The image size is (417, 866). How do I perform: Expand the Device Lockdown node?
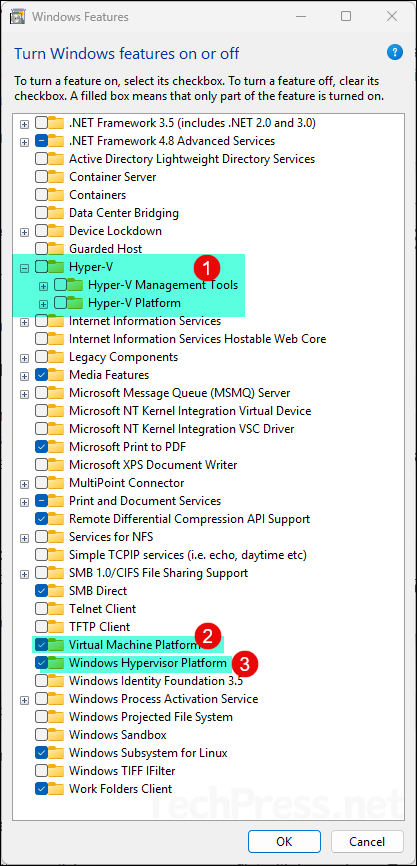point(24,232)
